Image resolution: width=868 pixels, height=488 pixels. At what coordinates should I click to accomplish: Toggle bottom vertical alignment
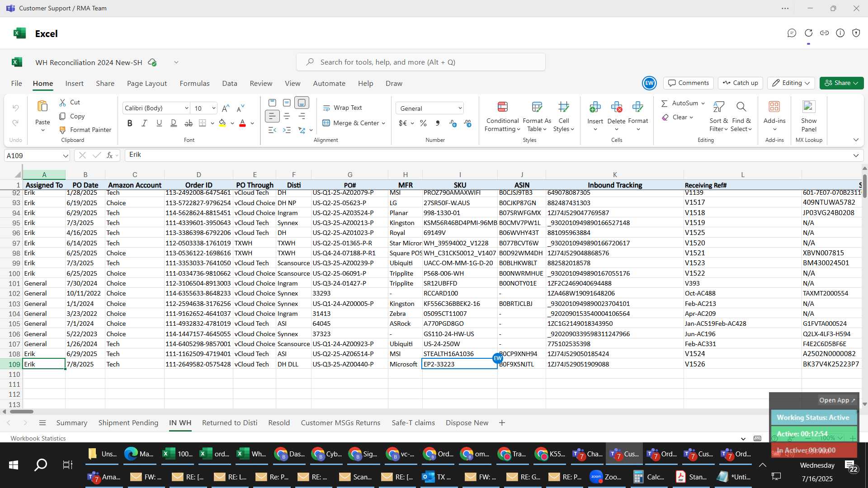coord(302,103)
